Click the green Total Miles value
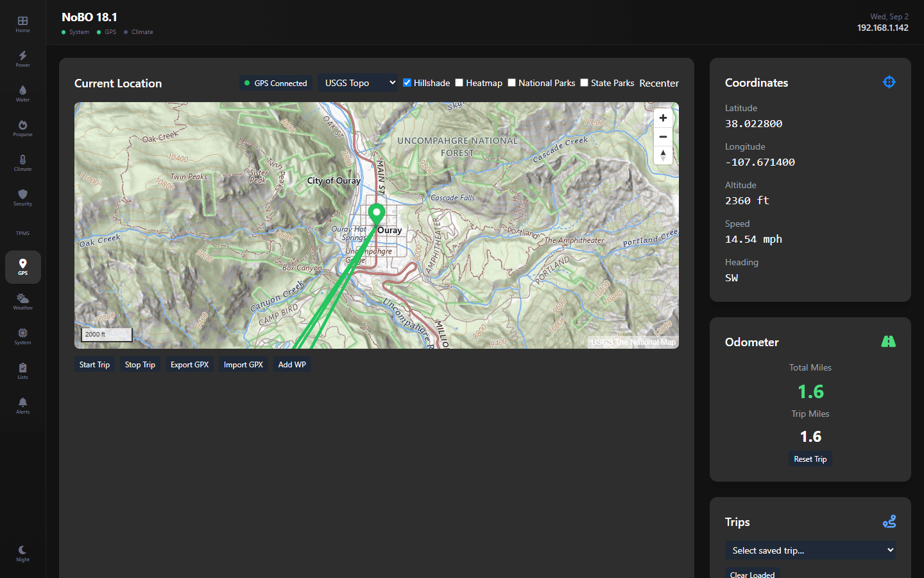The image size is (924, 578). click(810, 392)
